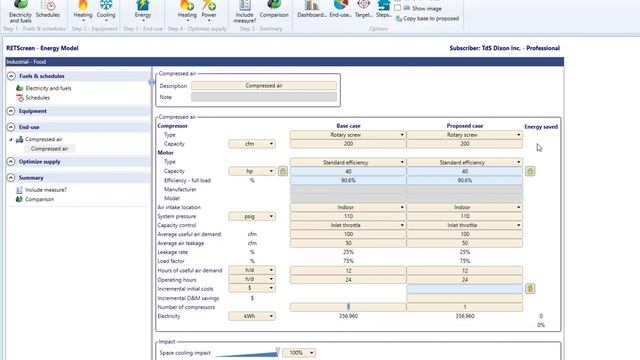Click proposed case motor database icon
The image size is (640, 360).
pyautogui.click(x=530, y=171)
